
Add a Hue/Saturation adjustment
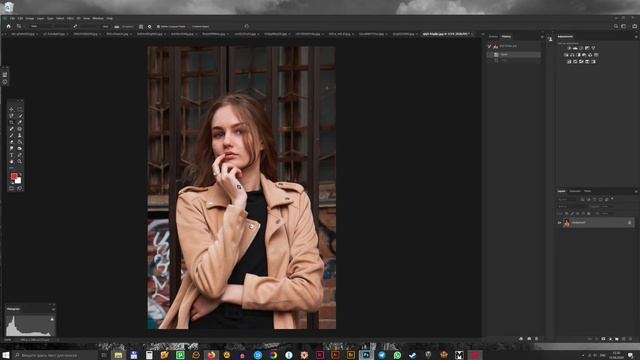566,55
